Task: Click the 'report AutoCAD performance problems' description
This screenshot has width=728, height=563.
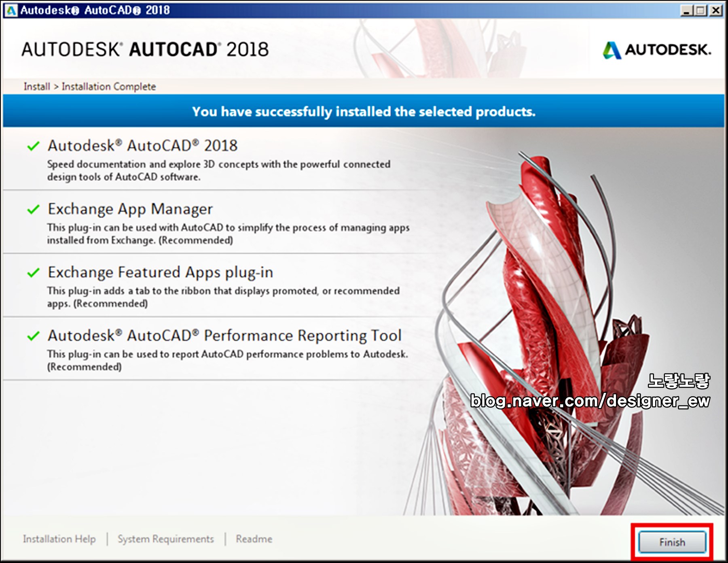Action: tap(228, 360)
